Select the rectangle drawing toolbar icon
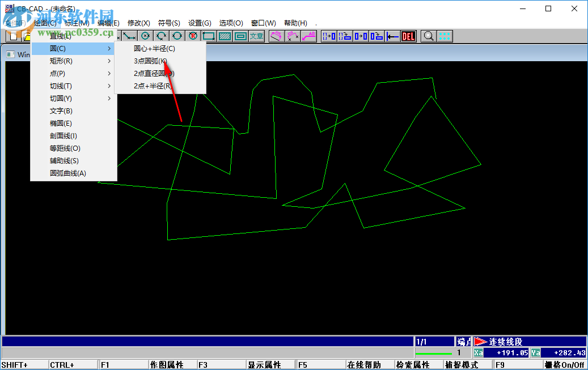 [x=208, y=36]
